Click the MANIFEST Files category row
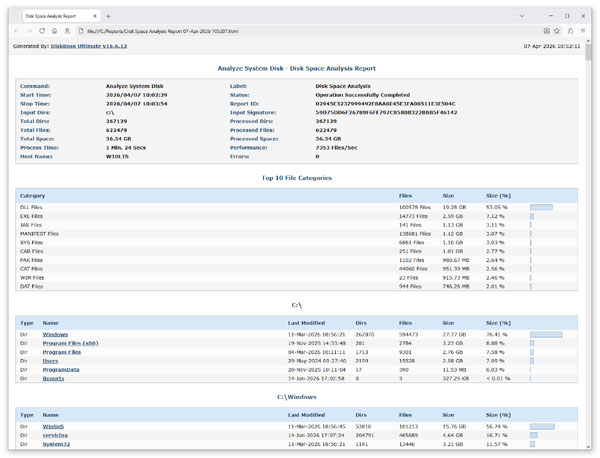Image resolution: width=600 pixels, height=458 pixels. click(297, 234)
